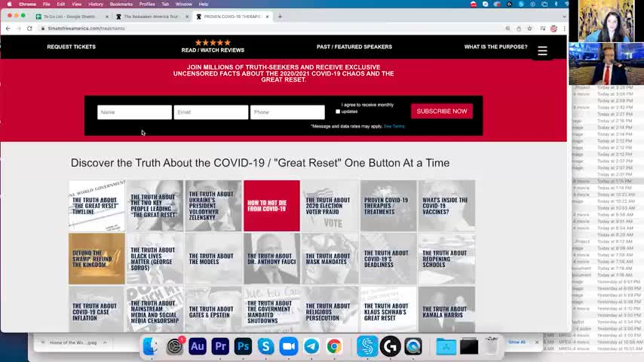Open How To Not Die From COVID-19 tile
Screen dimensions: 644x362
coord(271,205)
